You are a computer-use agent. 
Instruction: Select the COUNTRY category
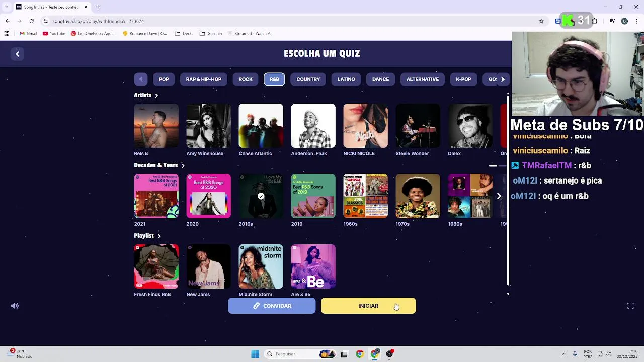point(308,79)
